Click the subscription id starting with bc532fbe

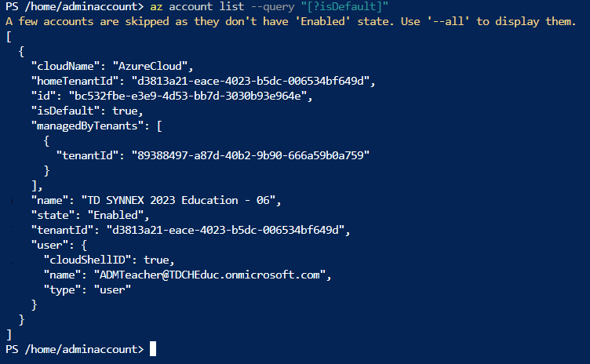point(188,96)
